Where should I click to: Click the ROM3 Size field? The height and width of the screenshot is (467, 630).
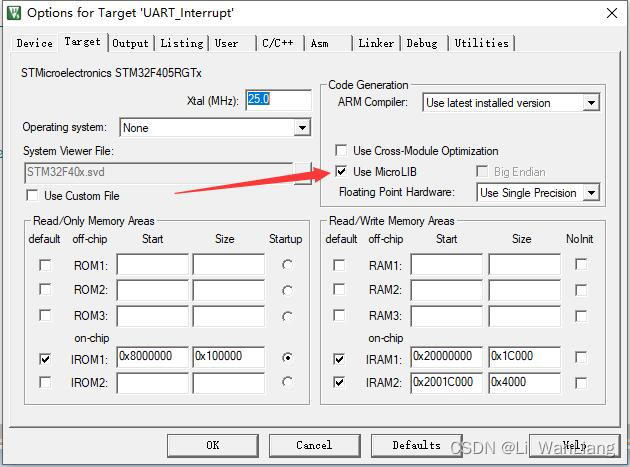(x=229, y=316)
